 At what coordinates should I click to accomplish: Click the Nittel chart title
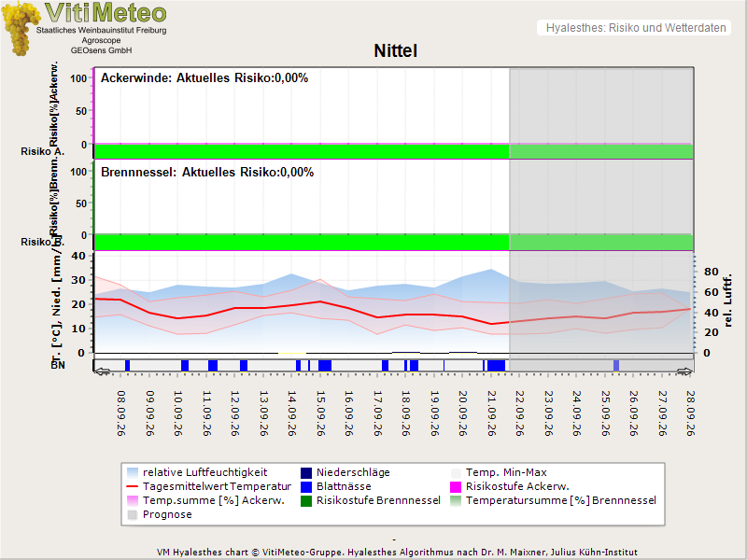click(395, 50)
